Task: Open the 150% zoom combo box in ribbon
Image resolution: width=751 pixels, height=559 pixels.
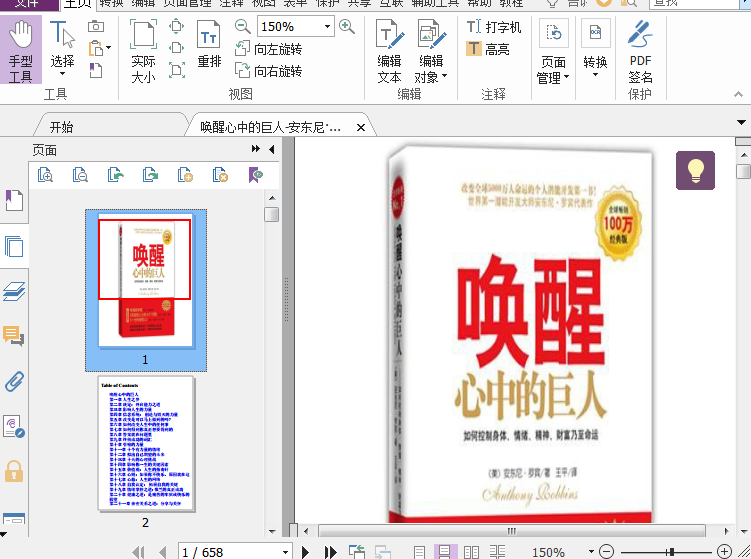Action: [x=296, y=26]
